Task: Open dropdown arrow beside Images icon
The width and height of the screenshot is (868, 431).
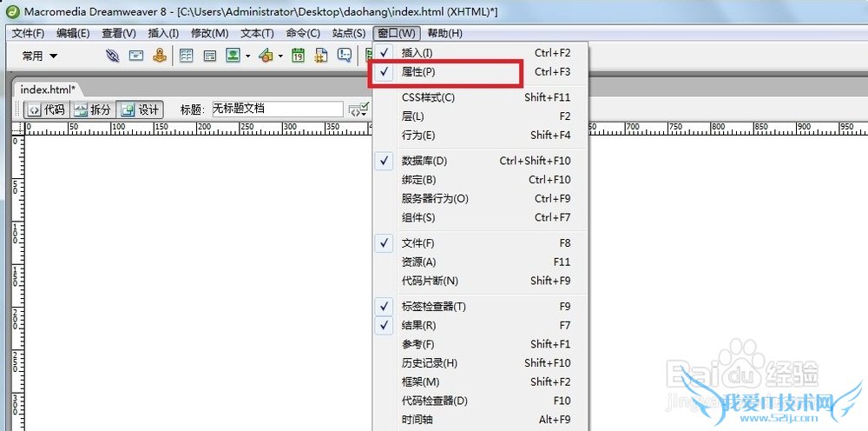Action: point(247,56)
